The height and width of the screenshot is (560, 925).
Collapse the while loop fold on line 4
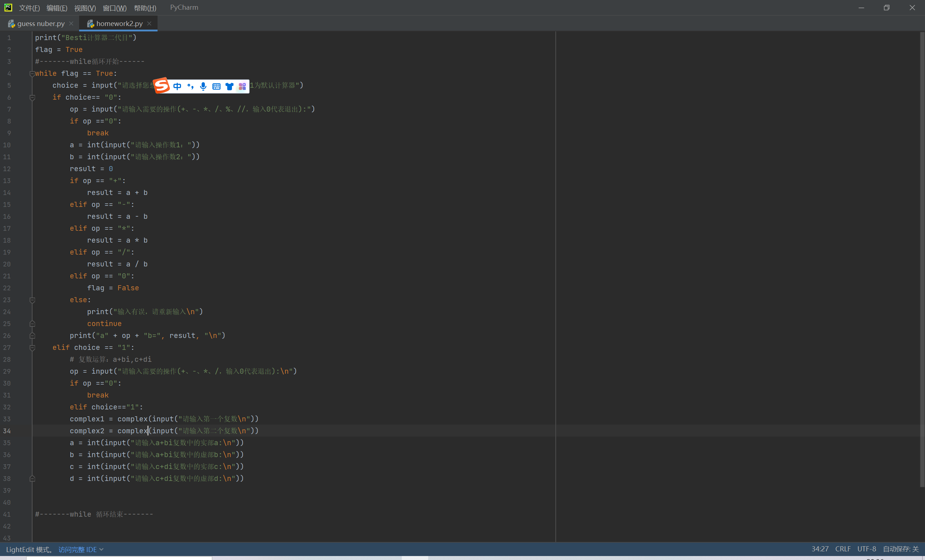coord(32,74)
